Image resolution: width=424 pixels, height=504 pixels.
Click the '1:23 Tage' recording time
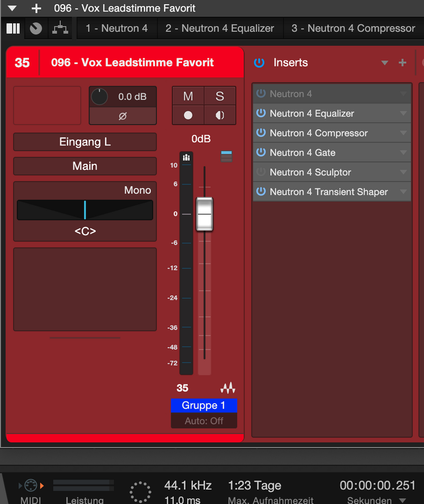click(255, 485)
